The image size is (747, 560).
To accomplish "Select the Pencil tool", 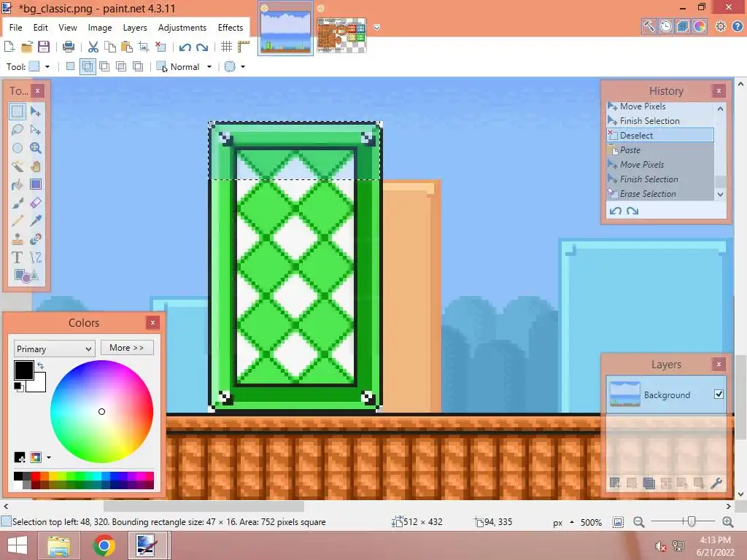I will click(18, 221).
